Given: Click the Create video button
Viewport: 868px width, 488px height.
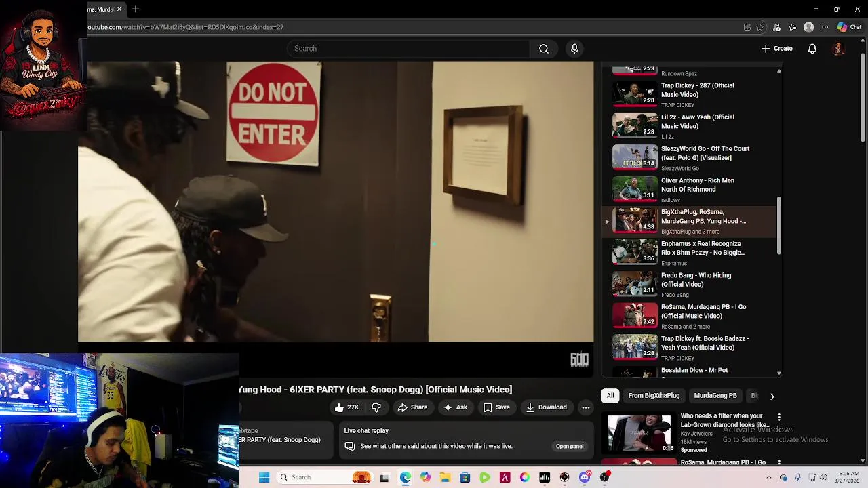Looking at the screenshot, I should (777, 49).
